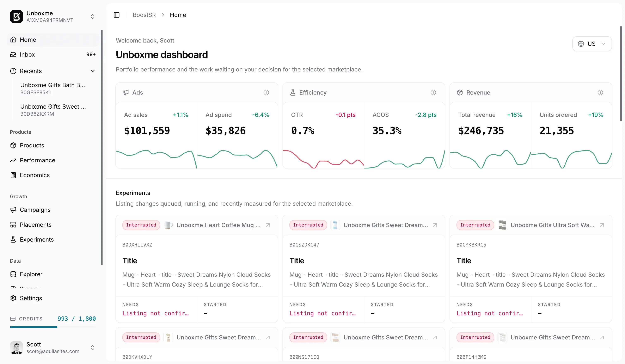Image resolution: width=625 pixels, height=364 pixels.
Task: Open the Economics page
Action: [53, 175]
